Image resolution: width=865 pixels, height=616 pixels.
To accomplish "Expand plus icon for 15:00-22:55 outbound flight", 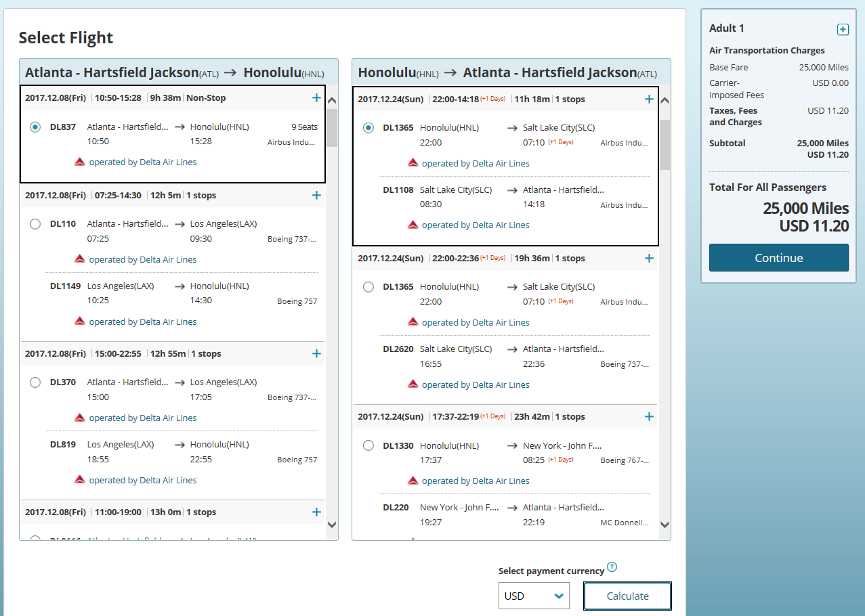I will (x=316, y=353).
